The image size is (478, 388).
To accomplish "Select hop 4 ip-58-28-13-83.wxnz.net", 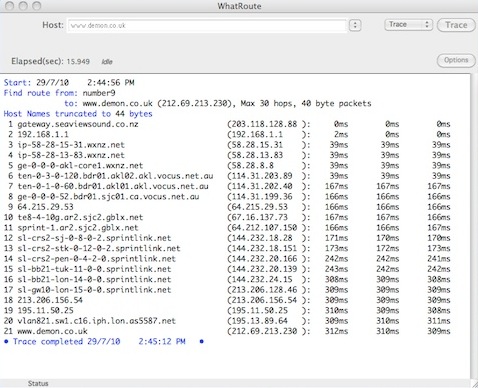I will (x=71, y=155).
